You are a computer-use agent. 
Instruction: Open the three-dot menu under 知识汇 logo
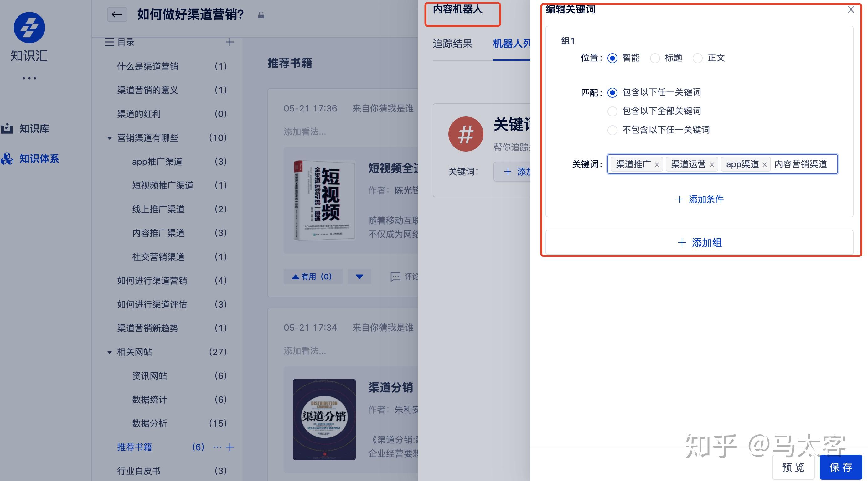coord(29,78)
